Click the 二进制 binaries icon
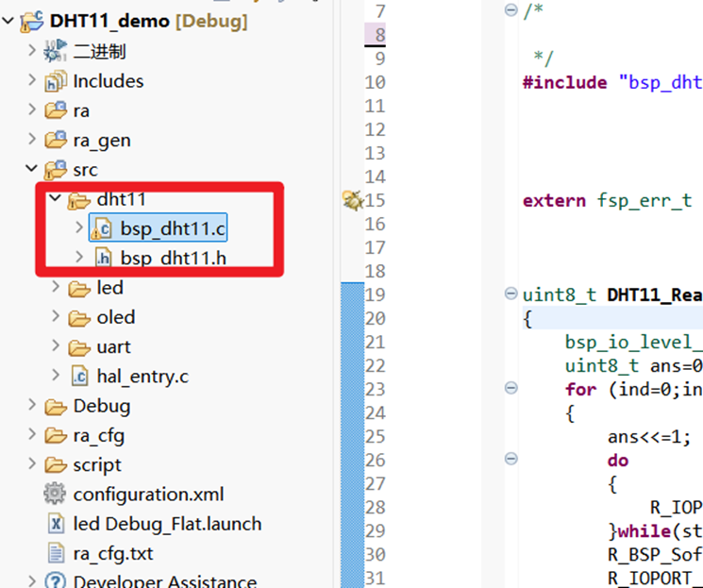The width and height of the screenshot is (703, 588). click(55, 51)
